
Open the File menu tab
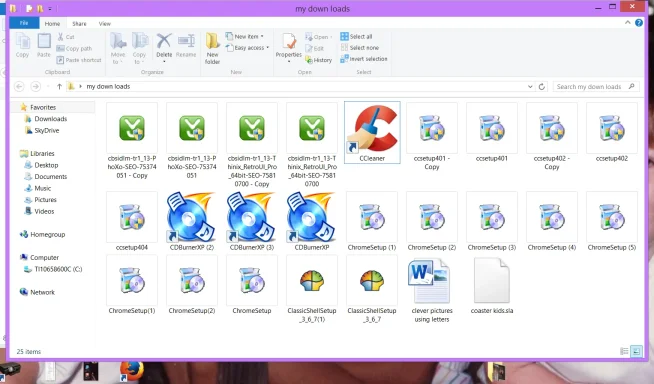pos(24,23)
